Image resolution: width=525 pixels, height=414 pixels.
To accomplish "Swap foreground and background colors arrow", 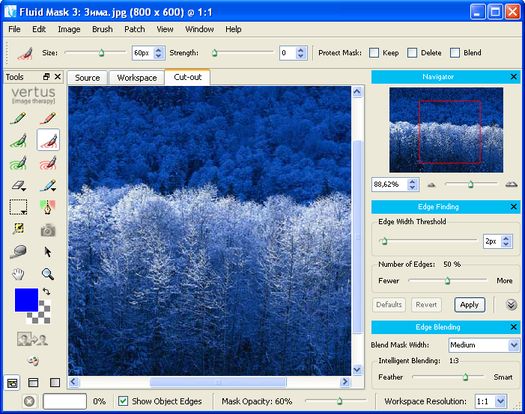I will coord(46,291).
